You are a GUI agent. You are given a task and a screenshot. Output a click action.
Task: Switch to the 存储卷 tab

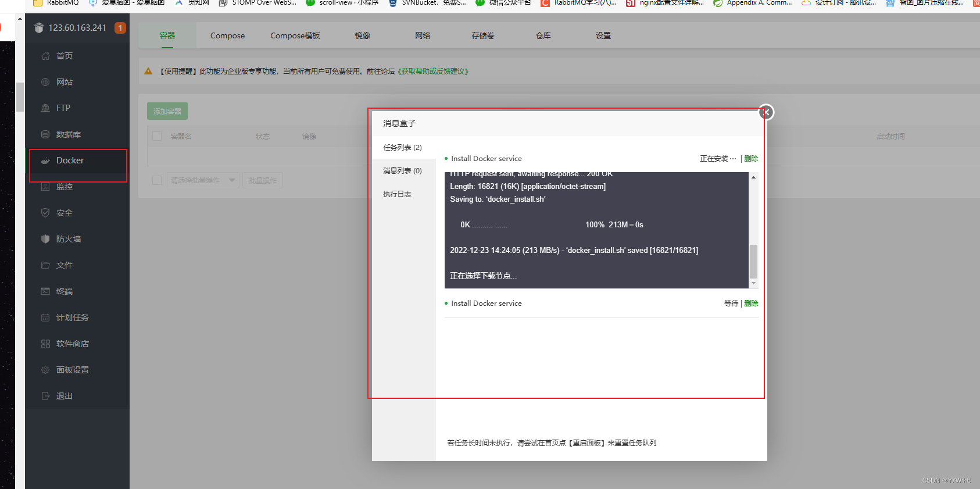click(483, 35)
